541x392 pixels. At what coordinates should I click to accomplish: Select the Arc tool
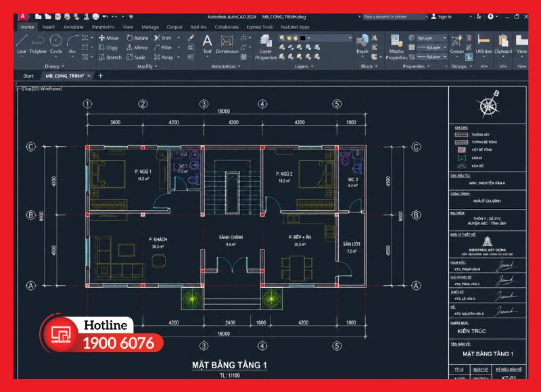[x=72, y=44]
